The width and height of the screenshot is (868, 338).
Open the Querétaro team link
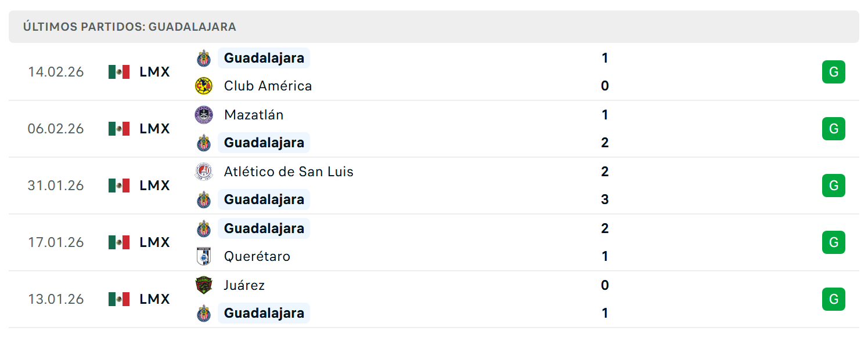257,256
